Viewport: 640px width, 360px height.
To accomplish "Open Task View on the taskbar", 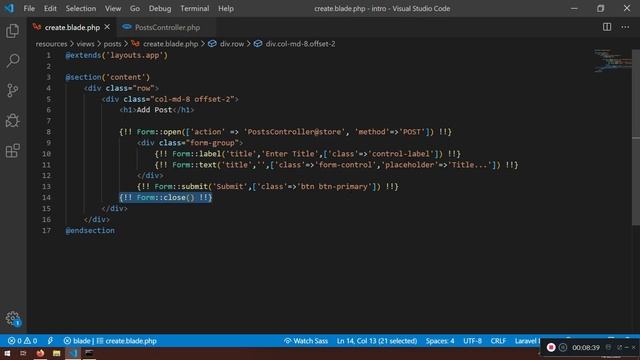I will point(23,353).
